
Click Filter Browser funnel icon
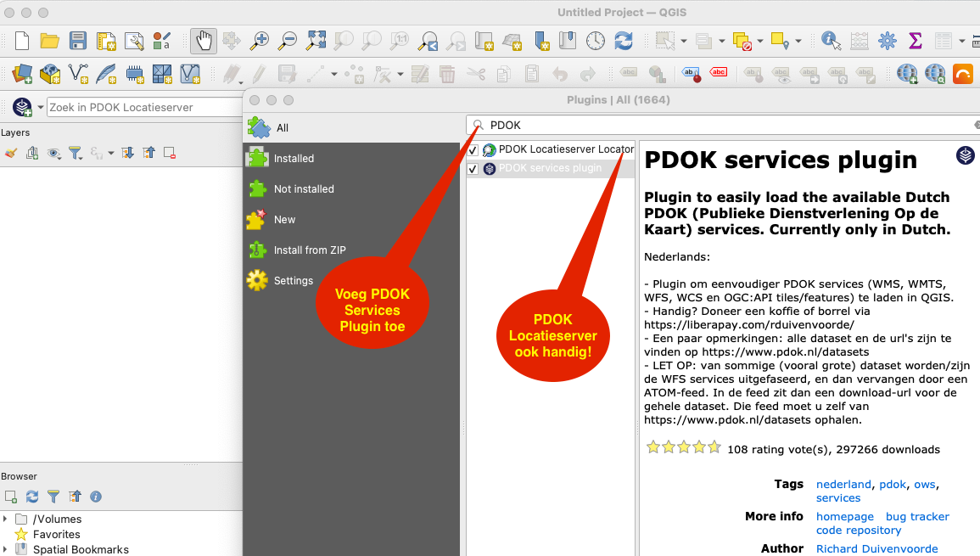point(53,497)
